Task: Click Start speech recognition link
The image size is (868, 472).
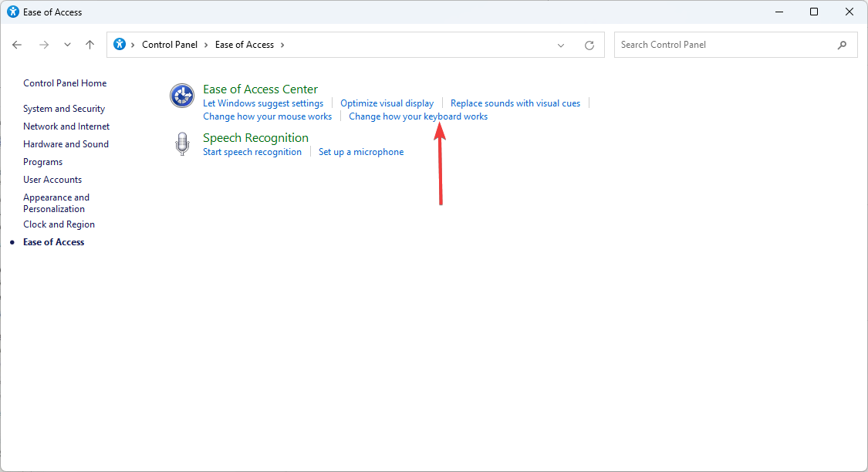Action: [x=252, y=152]
